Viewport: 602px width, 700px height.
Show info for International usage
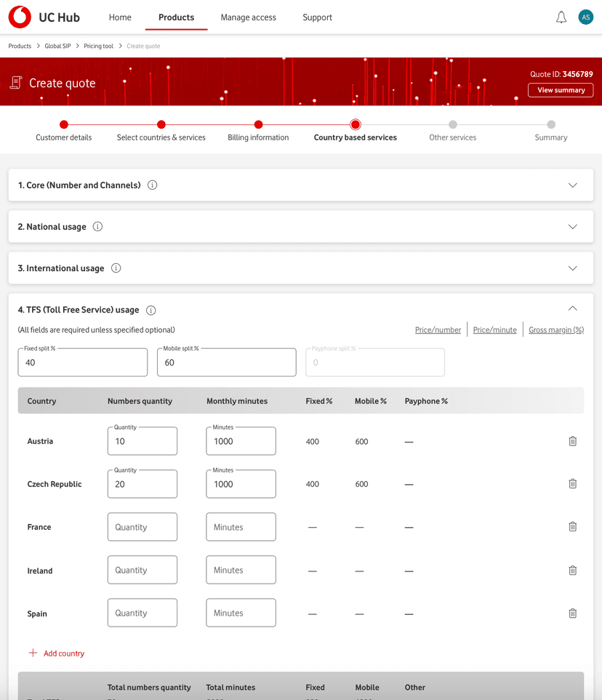[x=116, y=267]
